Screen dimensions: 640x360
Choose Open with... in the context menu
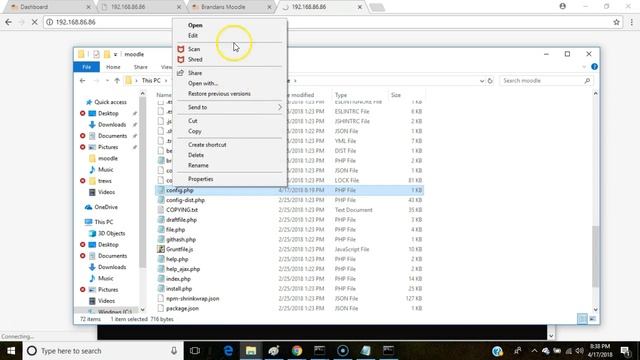(203, 83)
